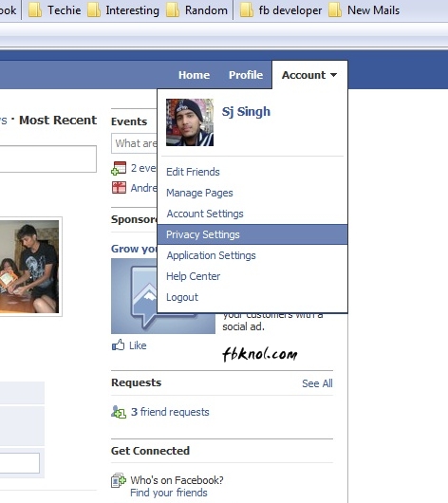The image size is (448, 503).
Task: Open Manage Pages menu entry
Action: [199, 193]
